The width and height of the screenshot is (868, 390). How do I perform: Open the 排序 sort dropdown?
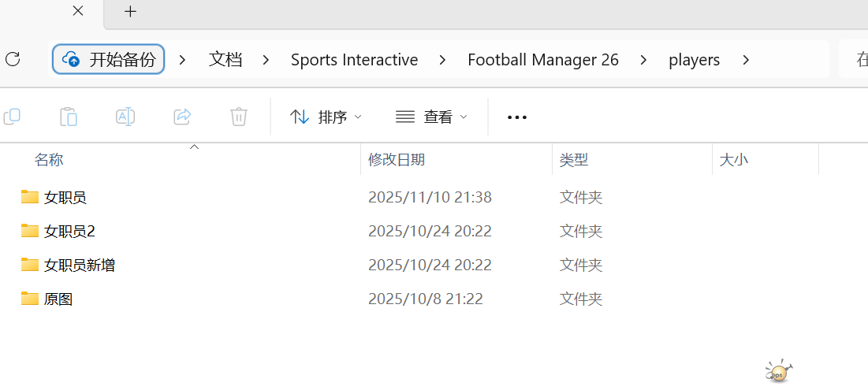326,117
